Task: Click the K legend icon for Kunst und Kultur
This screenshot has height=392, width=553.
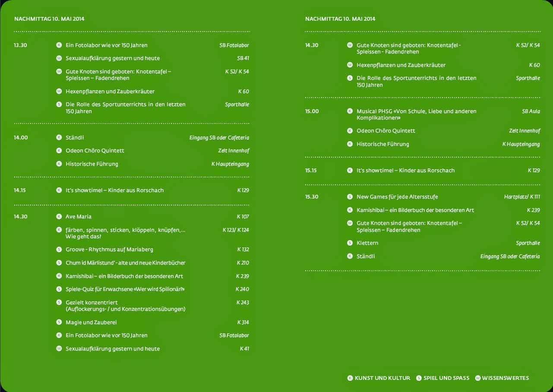Action: point(350,378)
